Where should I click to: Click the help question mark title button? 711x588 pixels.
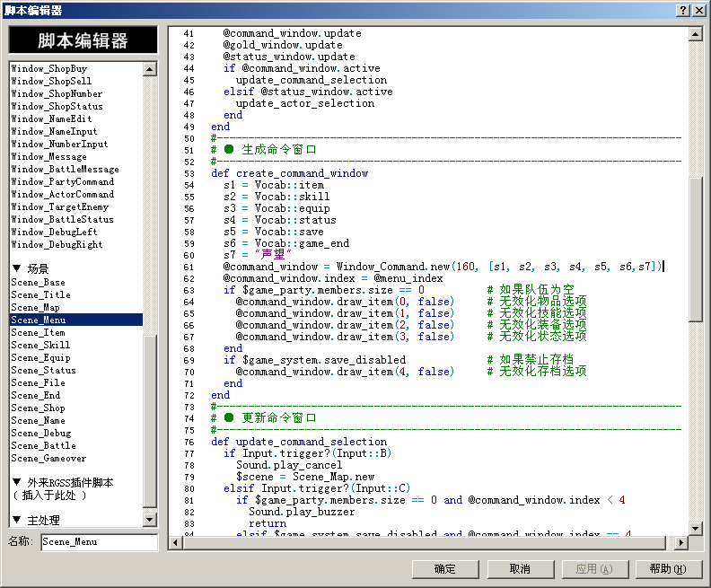point(683,11)
